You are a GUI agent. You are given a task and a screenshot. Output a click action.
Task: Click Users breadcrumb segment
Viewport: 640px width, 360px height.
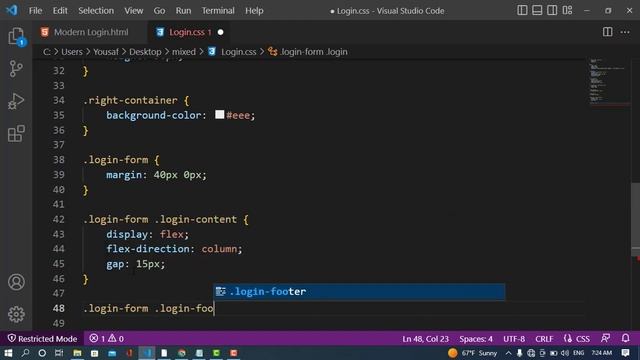coord(71,52)
